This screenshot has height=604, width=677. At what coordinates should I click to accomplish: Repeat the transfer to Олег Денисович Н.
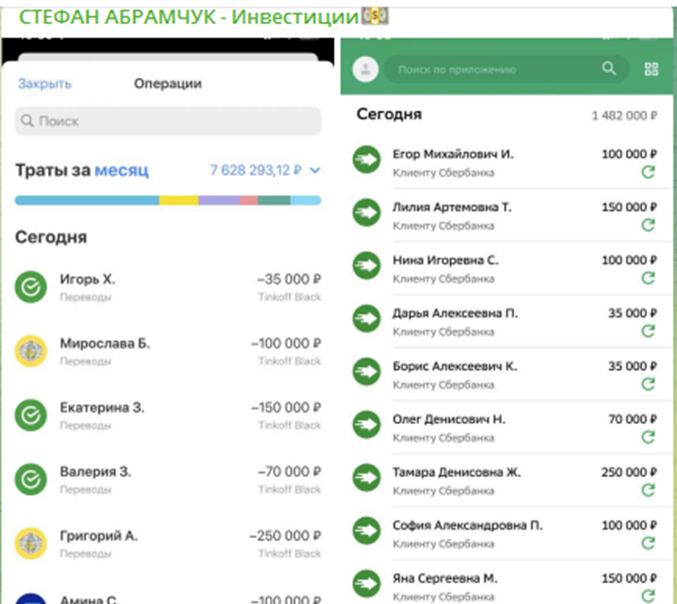[x=648, y=437]
